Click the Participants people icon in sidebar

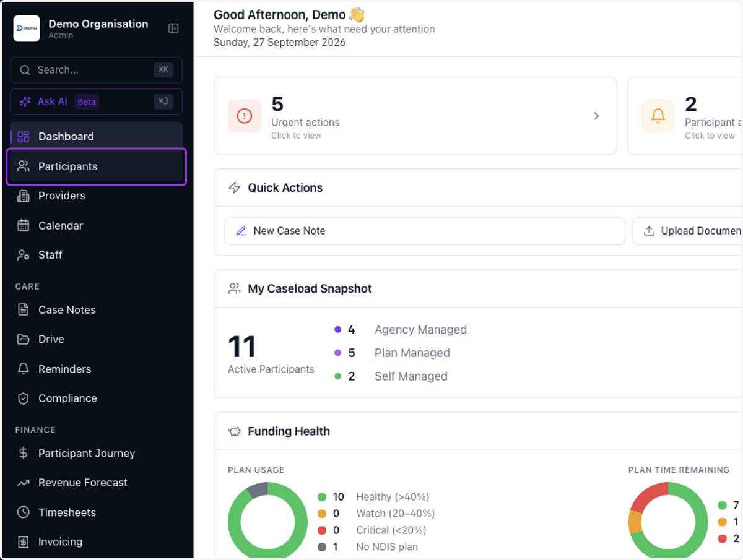point(24,166)
